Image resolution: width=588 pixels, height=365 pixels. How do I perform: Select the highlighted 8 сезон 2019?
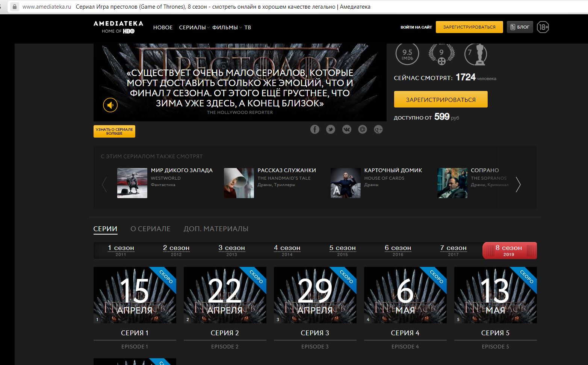point(509,250)
